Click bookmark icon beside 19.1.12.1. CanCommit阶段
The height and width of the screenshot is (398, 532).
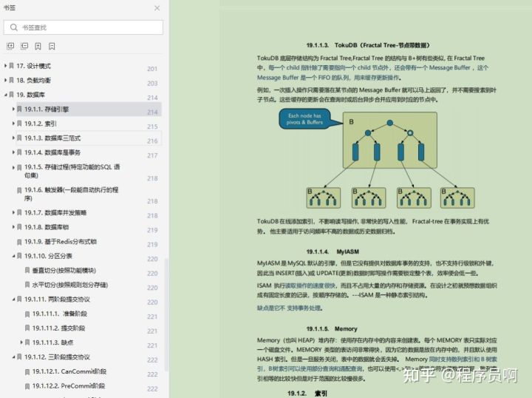(x=27, y=371)
